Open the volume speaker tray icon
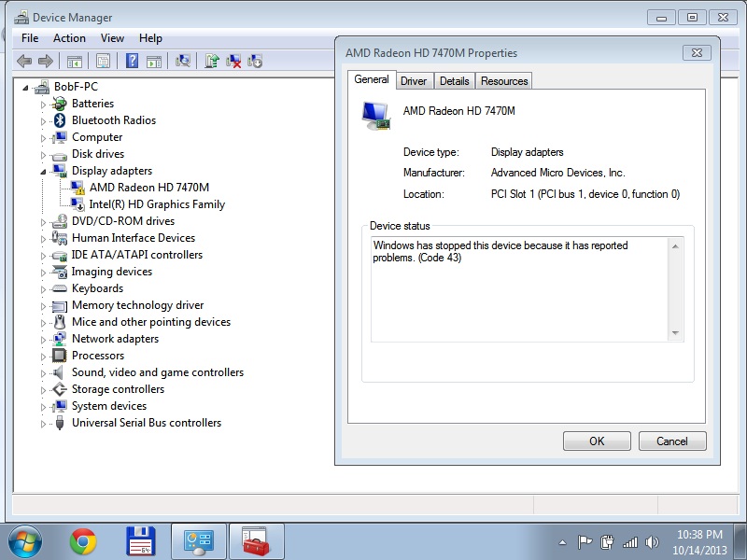The image size is (747, 560). pos(652,542)
